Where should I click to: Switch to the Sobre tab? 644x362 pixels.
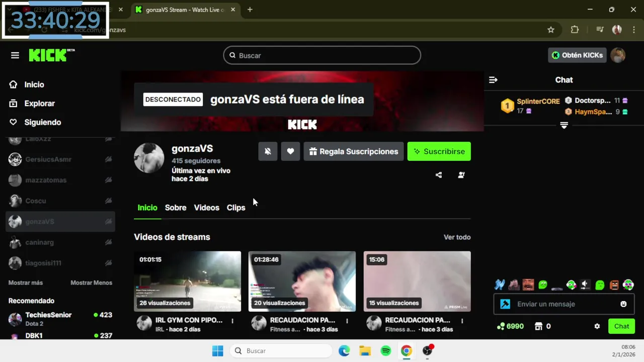coord(176,208)
